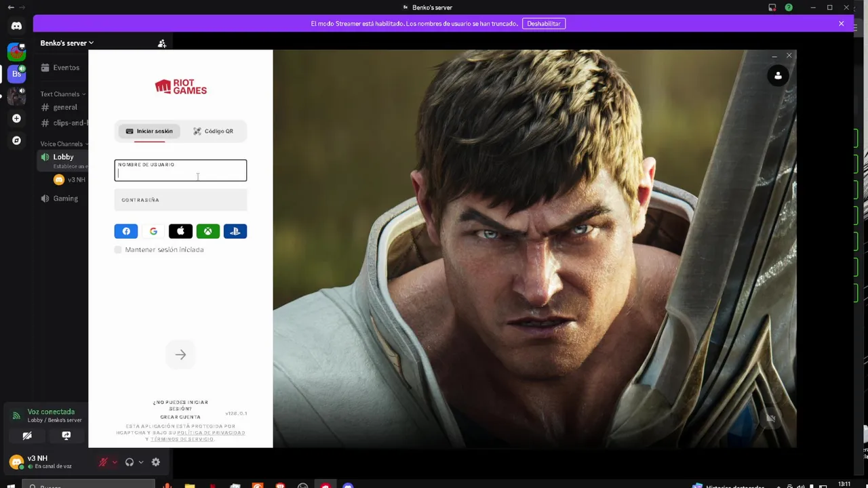
Task: Open Discord help question mark icon
Action: click(789, 7)
